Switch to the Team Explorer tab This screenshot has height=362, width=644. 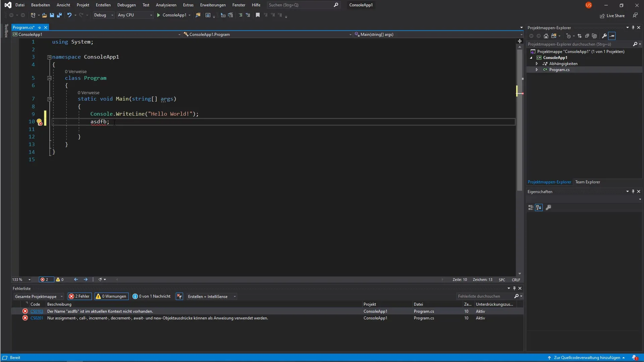click(588, 182)
